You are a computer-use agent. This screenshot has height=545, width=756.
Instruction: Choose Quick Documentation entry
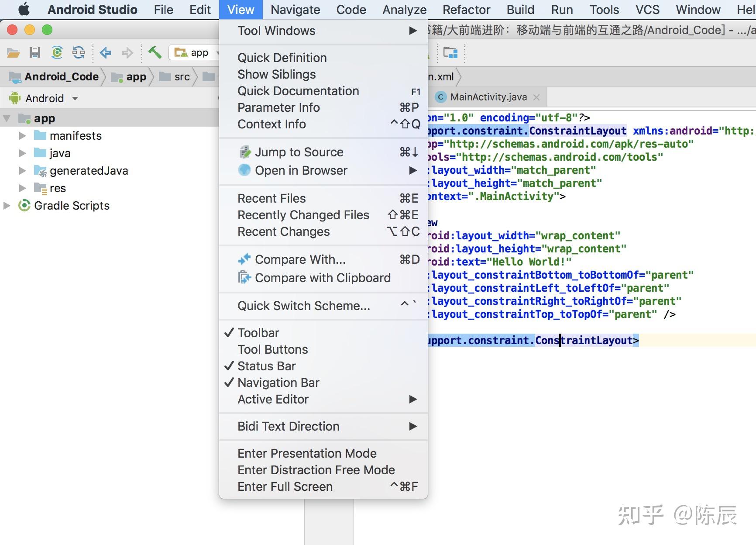(x=323, y=91)
